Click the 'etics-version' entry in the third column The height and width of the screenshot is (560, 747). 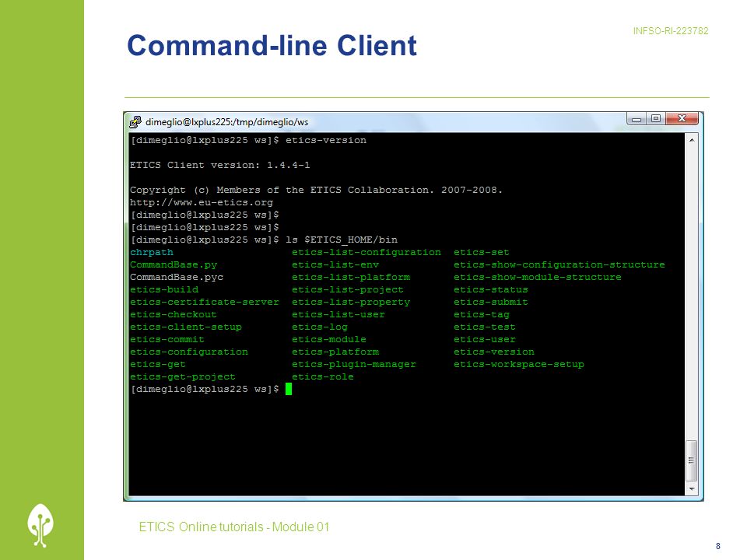[x=494, y=352]
